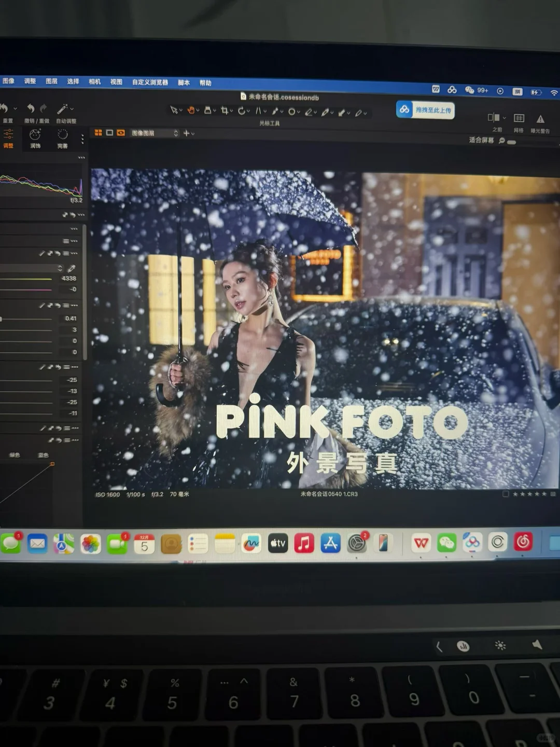Open the 图层 menu
This screenshot has width=560, height=747.
[x=51, y=81]
